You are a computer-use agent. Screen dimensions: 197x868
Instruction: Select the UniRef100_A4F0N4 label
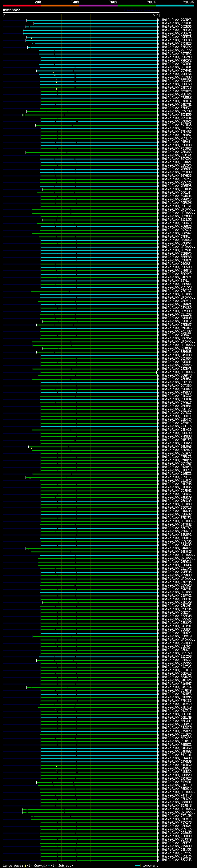[177, 142]
